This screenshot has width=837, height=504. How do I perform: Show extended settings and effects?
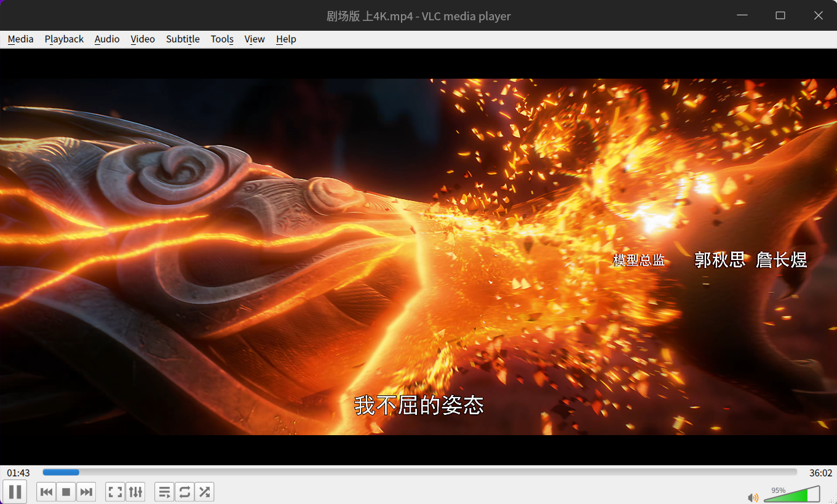[x=135, y=492]
